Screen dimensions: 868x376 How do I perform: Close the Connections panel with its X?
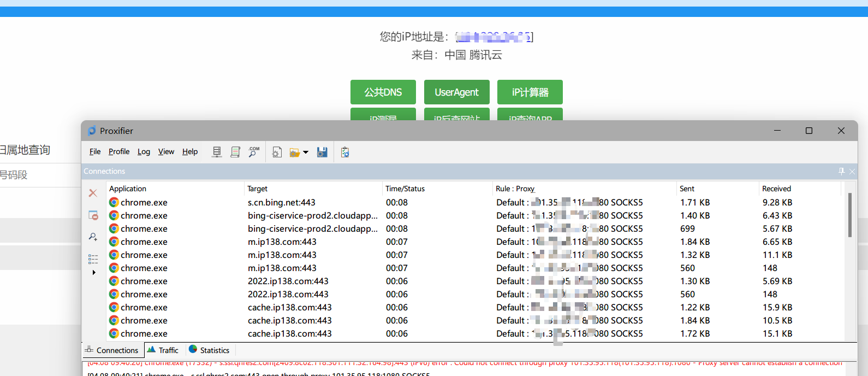tap(852, 171)
